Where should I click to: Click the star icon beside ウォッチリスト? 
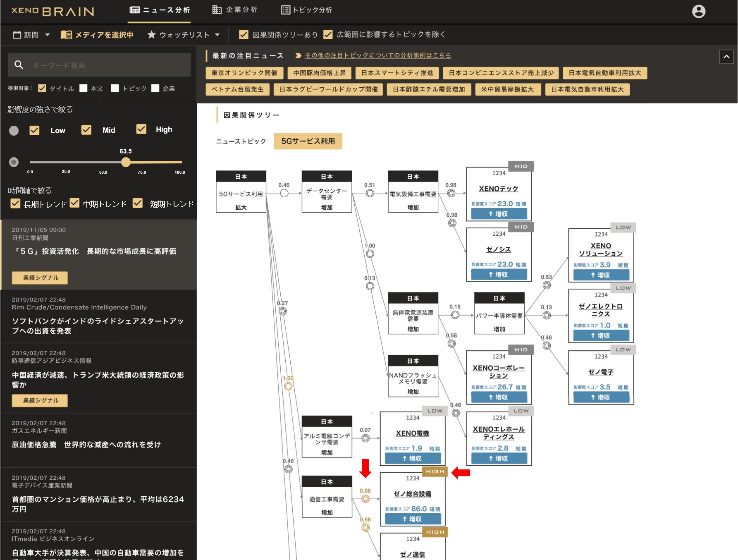pyautogui.click(x=151, y=35)
